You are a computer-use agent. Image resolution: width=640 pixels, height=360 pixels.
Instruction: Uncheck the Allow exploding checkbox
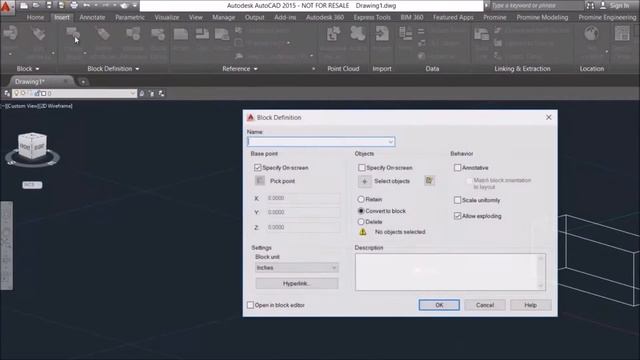tap(458, 216)
